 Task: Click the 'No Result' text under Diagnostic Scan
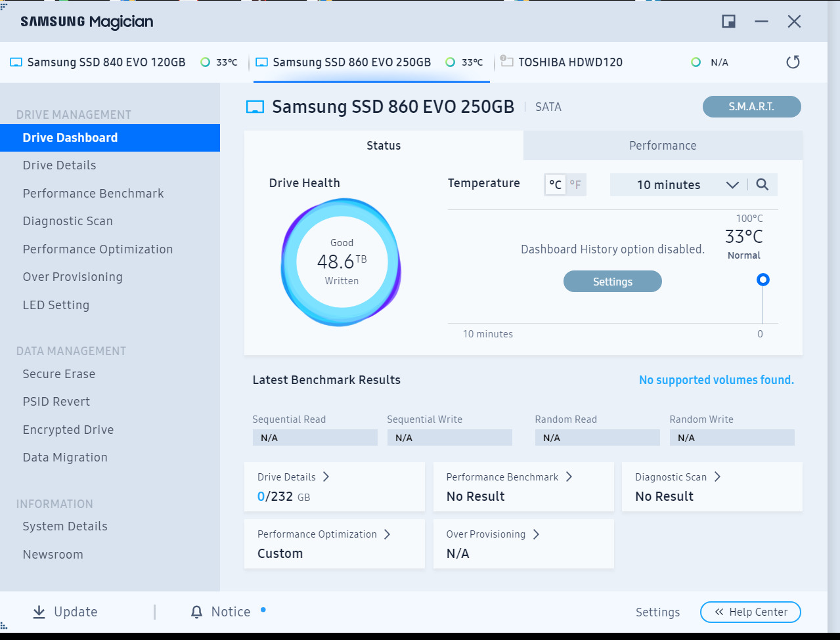(x=665, y=497)
